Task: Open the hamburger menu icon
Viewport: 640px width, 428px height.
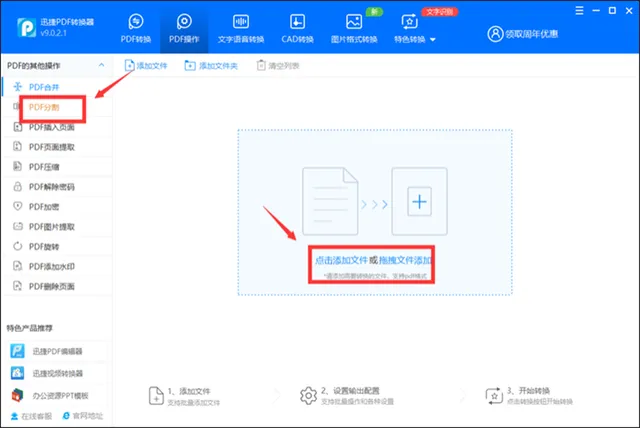Action: [579, 11]
